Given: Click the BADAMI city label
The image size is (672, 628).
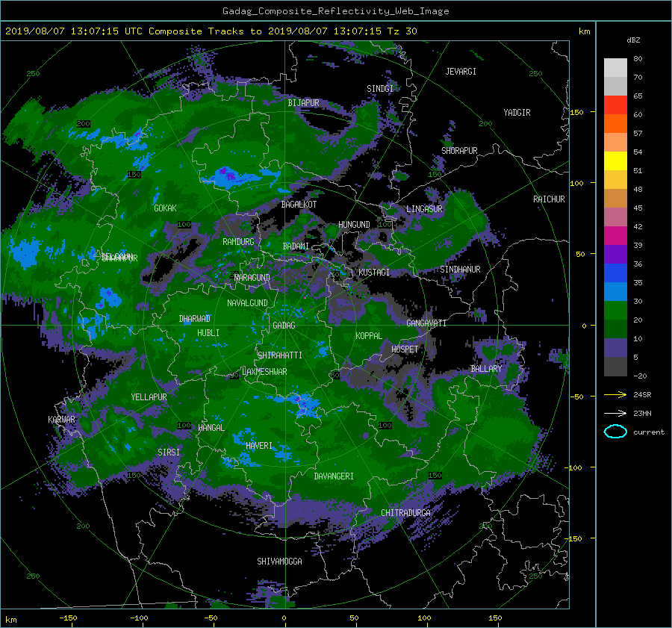Looking at the screenshot, I should (x=296, y=246).
